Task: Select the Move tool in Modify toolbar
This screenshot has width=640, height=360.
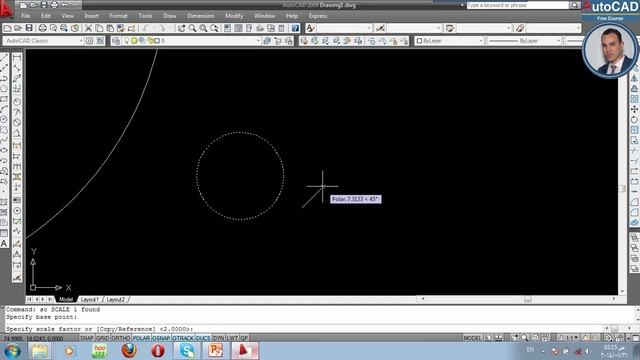Action: 634,109
